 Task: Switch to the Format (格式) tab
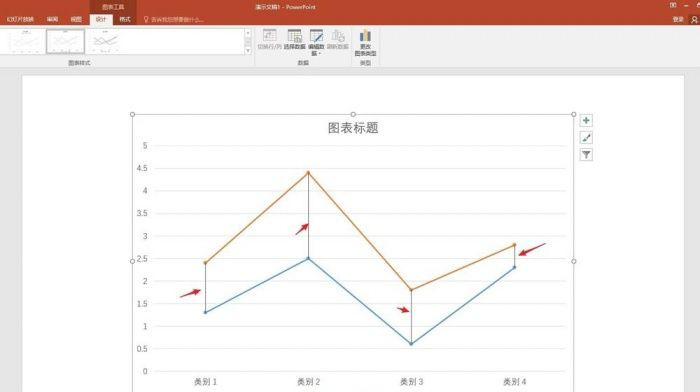[x=125, y=19]
